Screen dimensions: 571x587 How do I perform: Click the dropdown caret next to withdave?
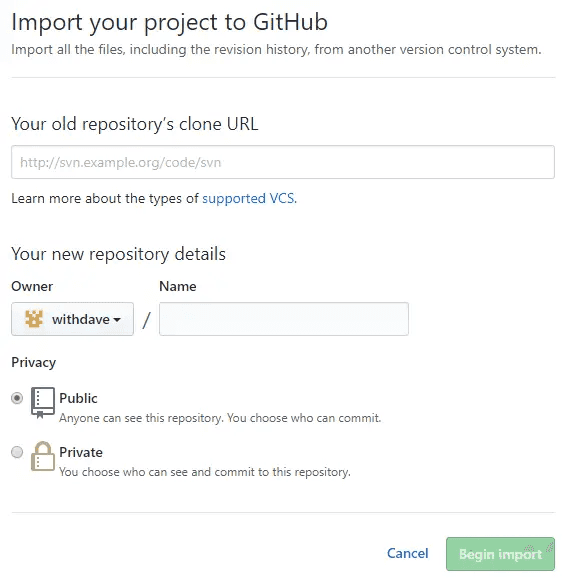(x=117, y=320)
